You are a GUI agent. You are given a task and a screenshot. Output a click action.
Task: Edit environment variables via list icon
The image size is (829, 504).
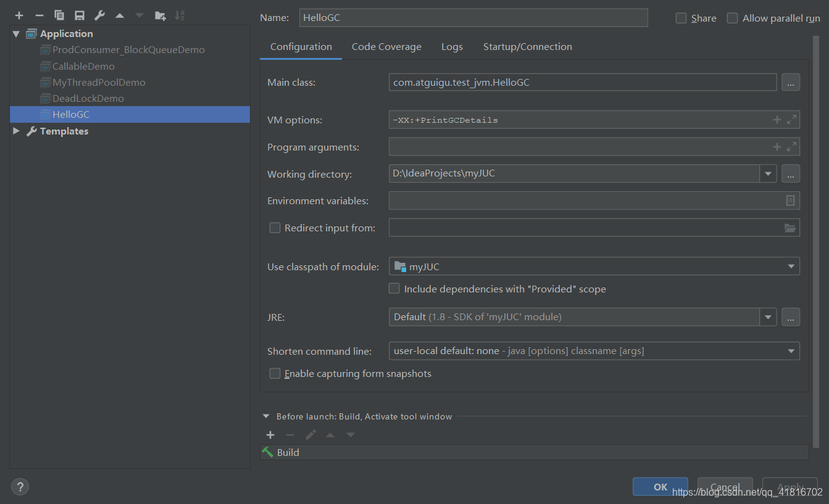click(x=790, y=200)
